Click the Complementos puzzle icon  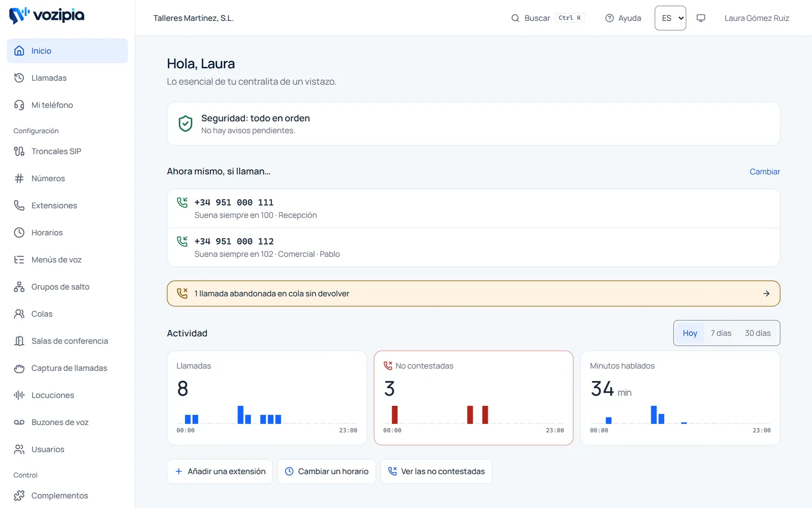click(19, 496)
